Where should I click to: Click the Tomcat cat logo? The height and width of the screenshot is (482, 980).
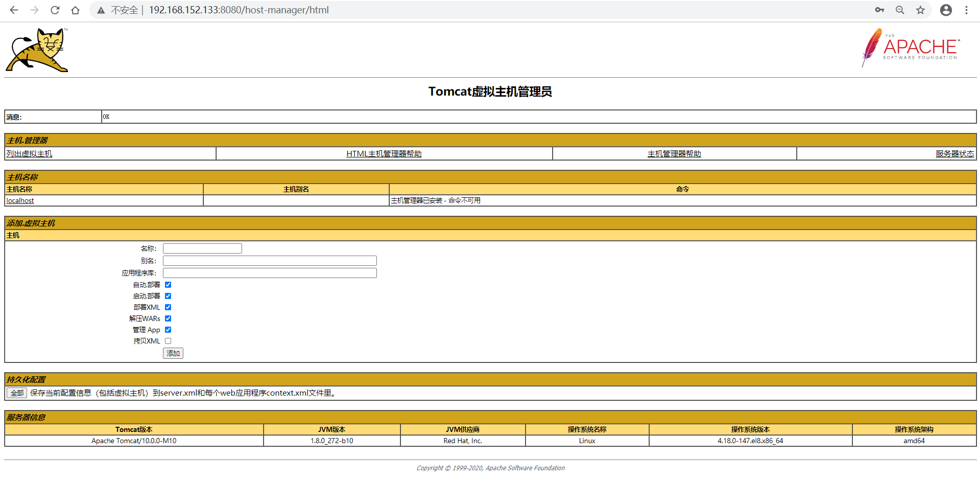[x=37, y=50]
